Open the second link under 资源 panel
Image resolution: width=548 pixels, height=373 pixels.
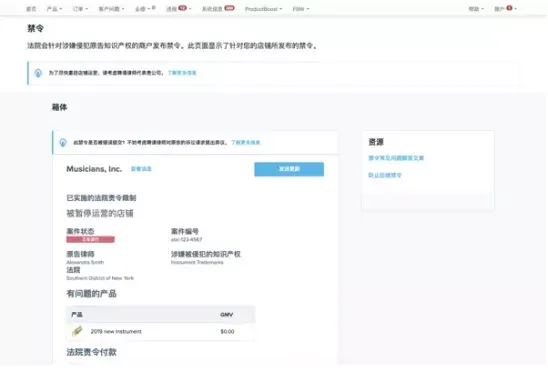385,175
